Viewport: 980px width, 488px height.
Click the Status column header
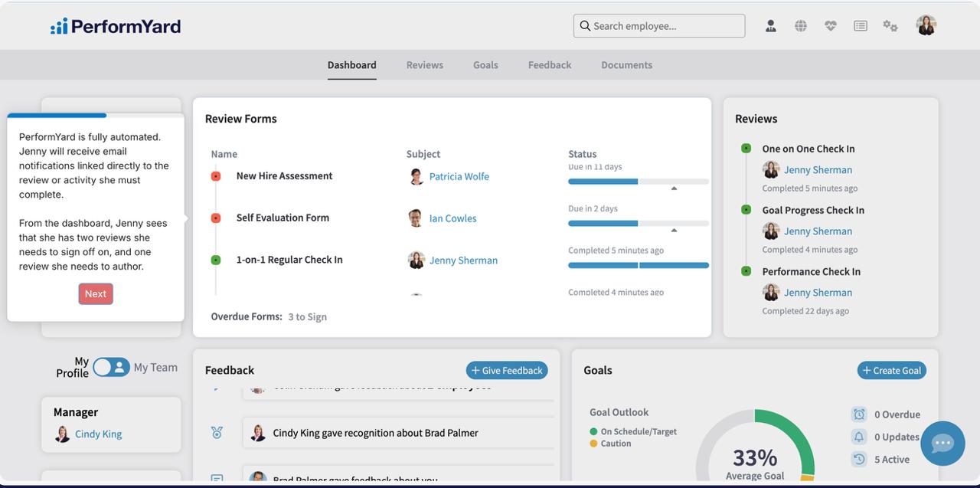[583, 154]
